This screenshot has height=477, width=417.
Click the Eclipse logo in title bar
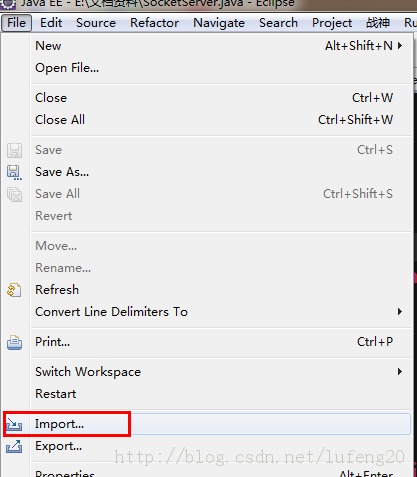(x=7, y=4)
